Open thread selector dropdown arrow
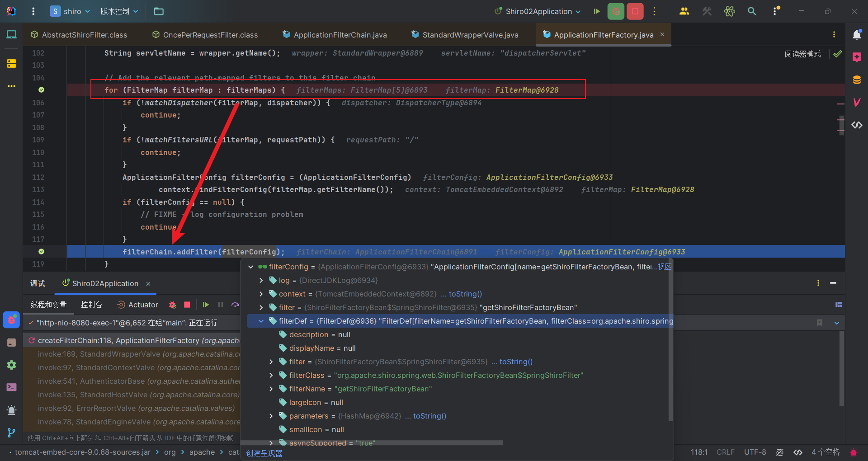The height and width of the screenshot is (461, 868). point(837,323)
